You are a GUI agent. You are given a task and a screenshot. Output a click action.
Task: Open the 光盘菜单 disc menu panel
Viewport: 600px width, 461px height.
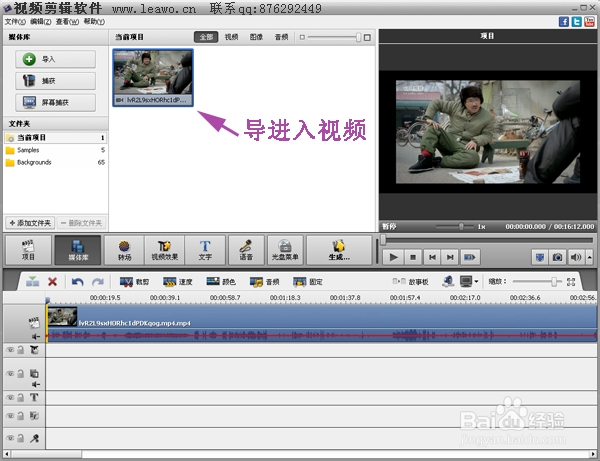tap(285, 250)
